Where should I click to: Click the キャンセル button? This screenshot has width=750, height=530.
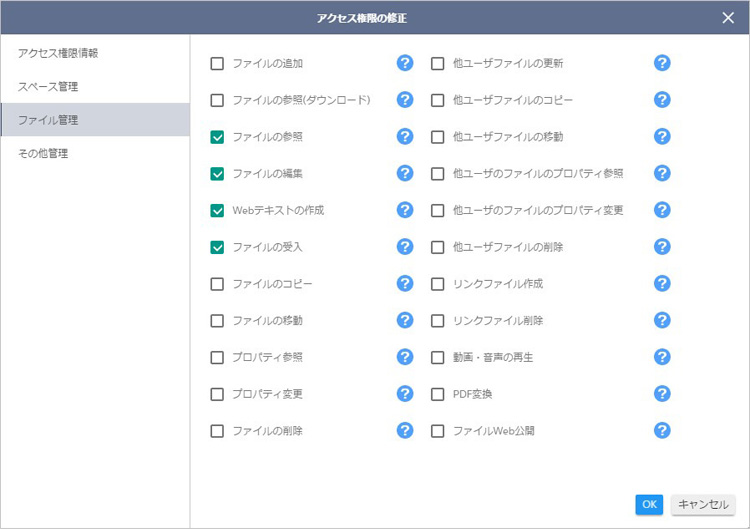click(x=703, y=505)
